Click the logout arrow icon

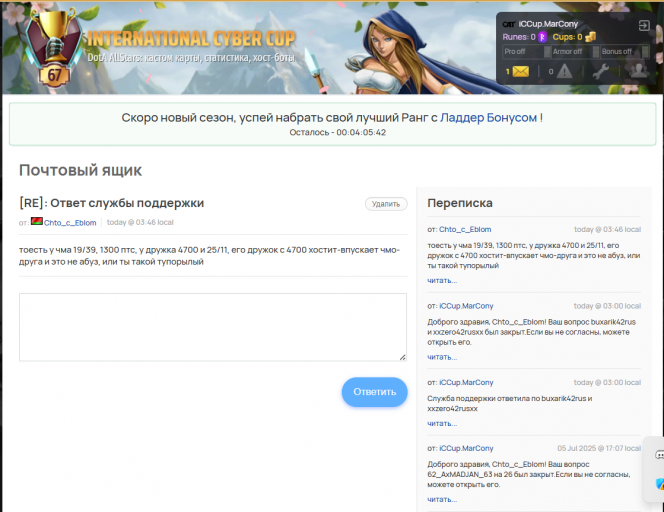point(644,26)
